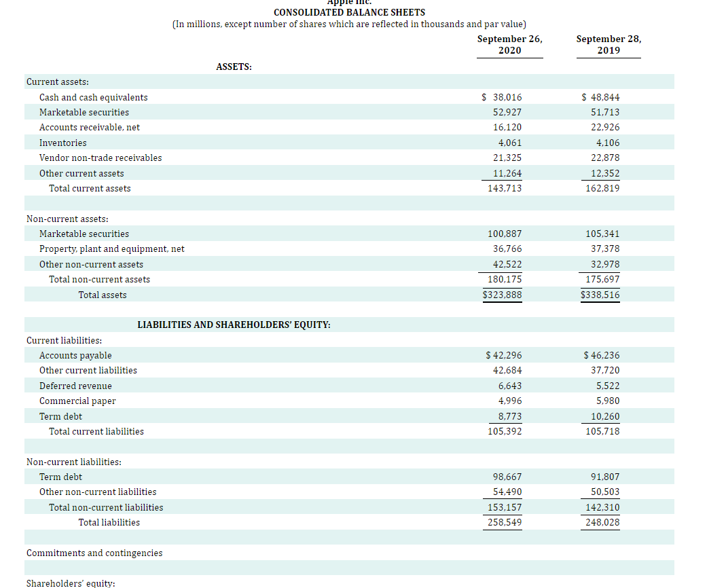Select the September 28, 2019 column header
726x588 pixels.
(608, 44)
